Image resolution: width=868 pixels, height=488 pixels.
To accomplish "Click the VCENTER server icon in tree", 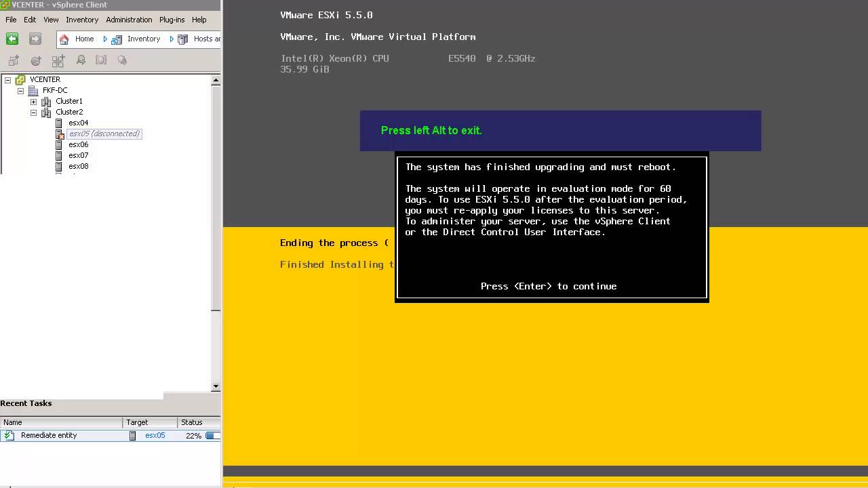I will point(20,79).
